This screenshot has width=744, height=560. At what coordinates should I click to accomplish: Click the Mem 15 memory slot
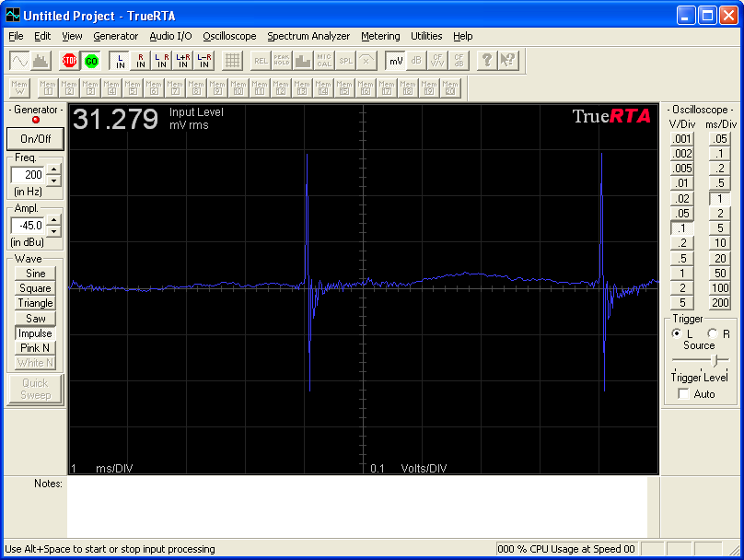coord(344,87)
